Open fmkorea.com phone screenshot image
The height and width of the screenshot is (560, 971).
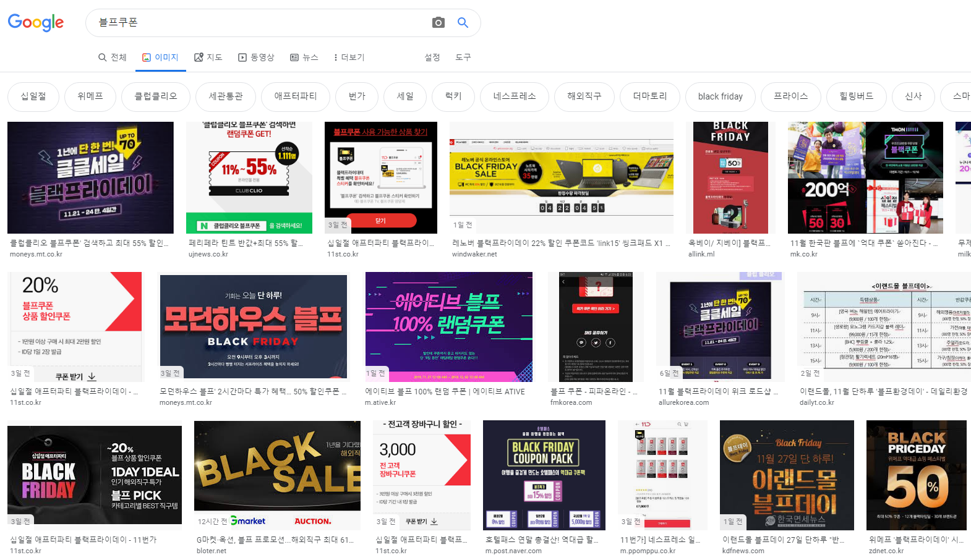pyautogui.click(x=596, y=327)
